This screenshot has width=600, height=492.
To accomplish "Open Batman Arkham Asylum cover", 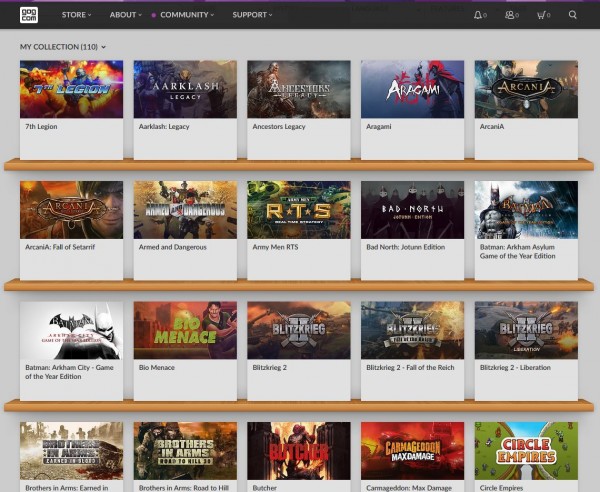I will (x=526, y=210).
